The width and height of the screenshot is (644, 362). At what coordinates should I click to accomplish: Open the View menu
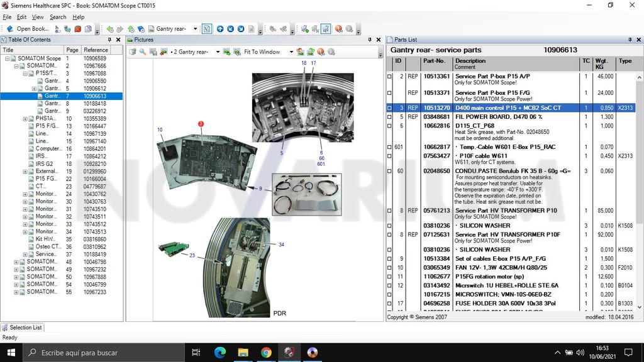(37, 17)
